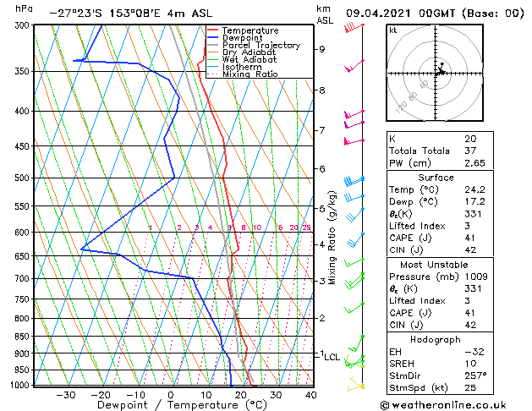532x411 pixels.
Task: Click the 'Totals Totals' row label
Action: click(x=420, y=151)
